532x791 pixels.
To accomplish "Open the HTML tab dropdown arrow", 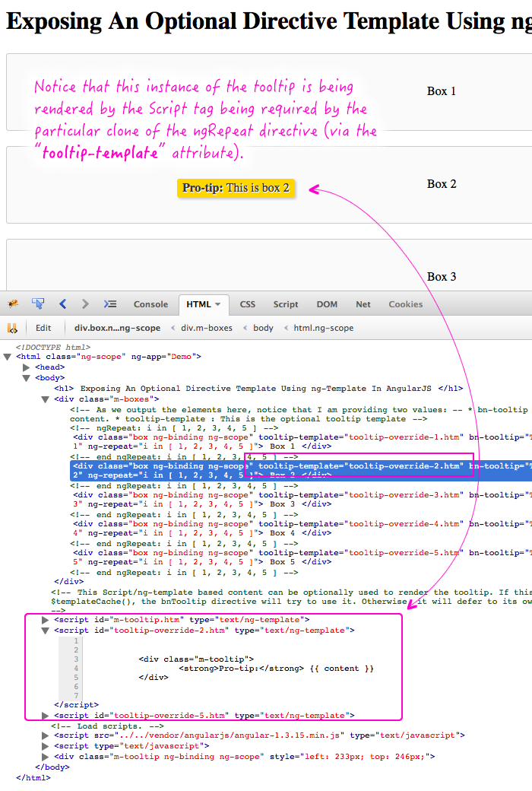I will tap(219, 304).
